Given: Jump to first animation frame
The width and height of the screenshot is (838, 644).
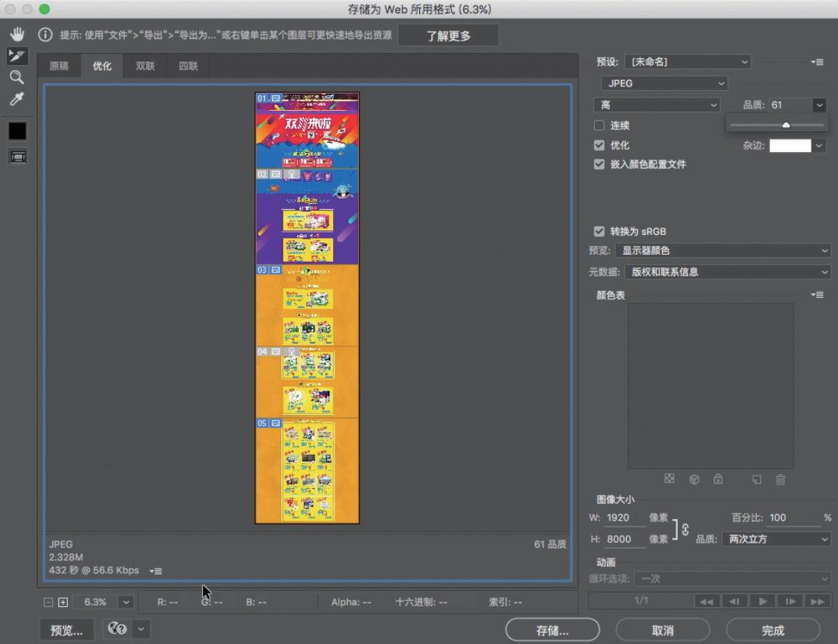Looking at the screenshot, I should [x=707, y=602].
